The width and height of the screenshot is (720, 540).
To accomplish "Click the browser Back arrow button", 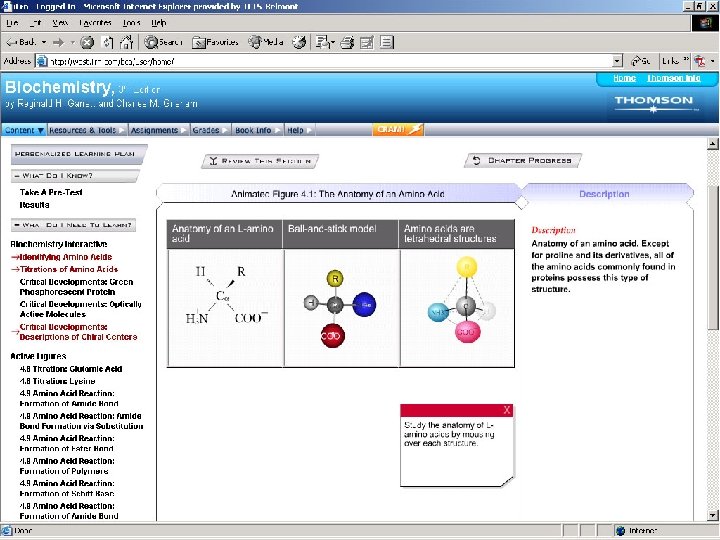I will tap(21, 42).
